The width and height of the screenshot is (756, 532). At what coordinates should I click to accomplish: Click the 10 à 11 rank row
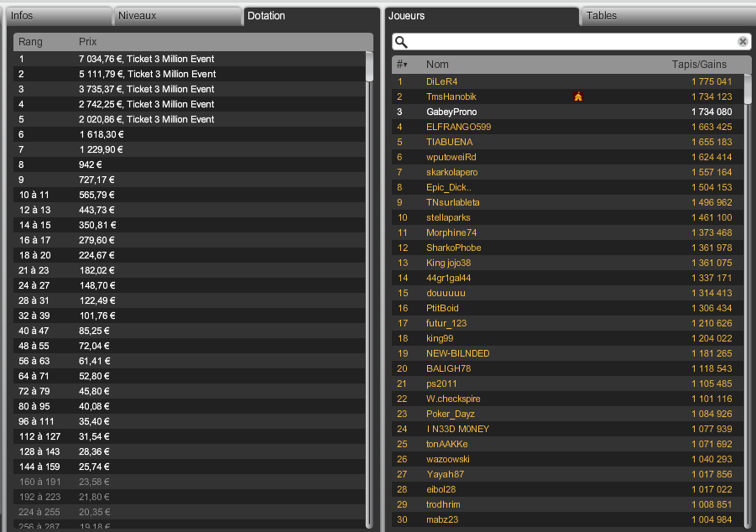pyautogui.click(x=190, y=195)
